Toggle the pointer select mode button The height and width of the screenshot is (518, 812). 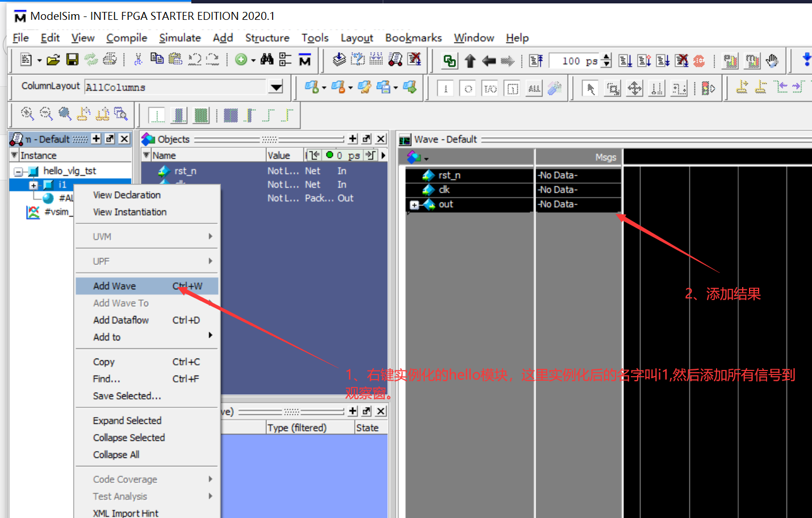(590, 89)
